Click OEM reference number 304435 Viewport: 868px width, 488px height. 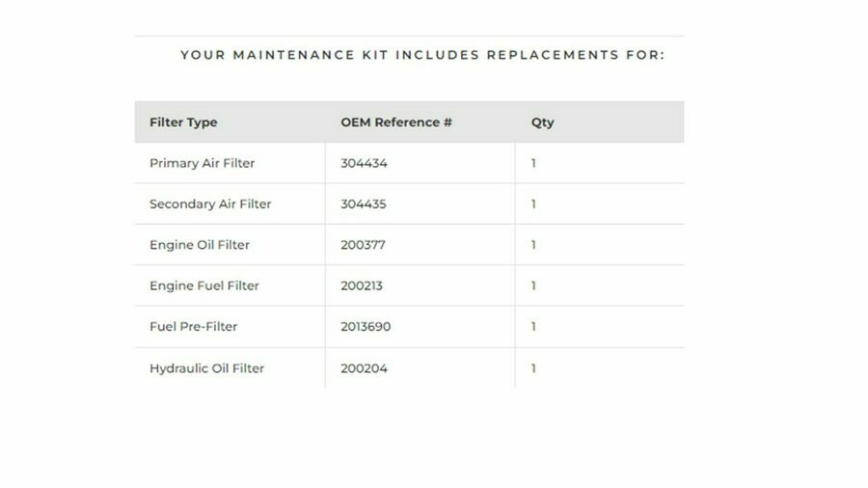(364, 203)
